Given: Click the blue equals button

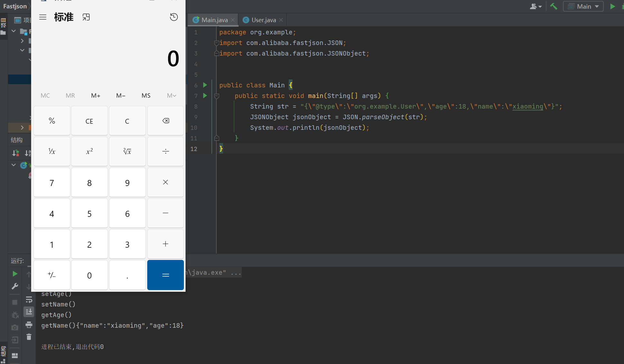Looking at the screenshot, I should [166, 275].
